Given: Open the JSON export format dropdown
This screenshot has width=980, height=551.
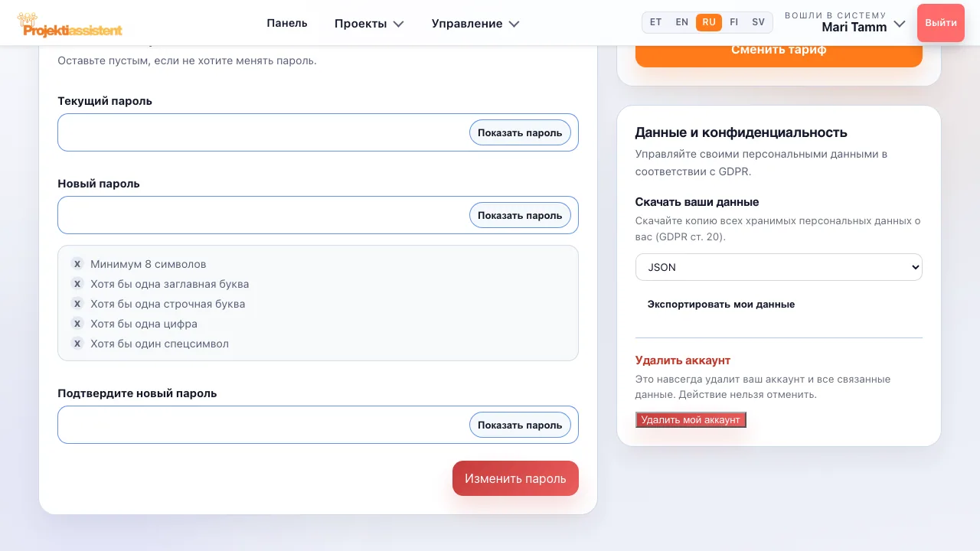Looking at the screenshot, I should click(x=779, y=267).
